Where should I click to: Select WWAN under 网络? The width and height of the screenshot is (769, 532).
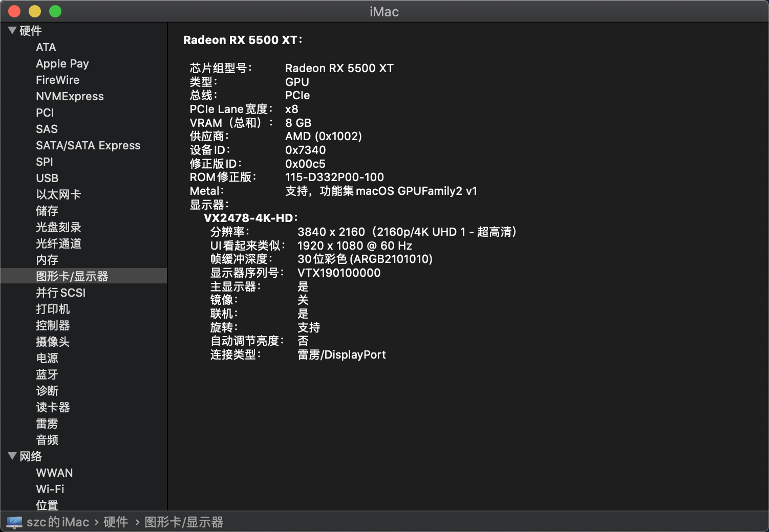[x=54, y=473]
